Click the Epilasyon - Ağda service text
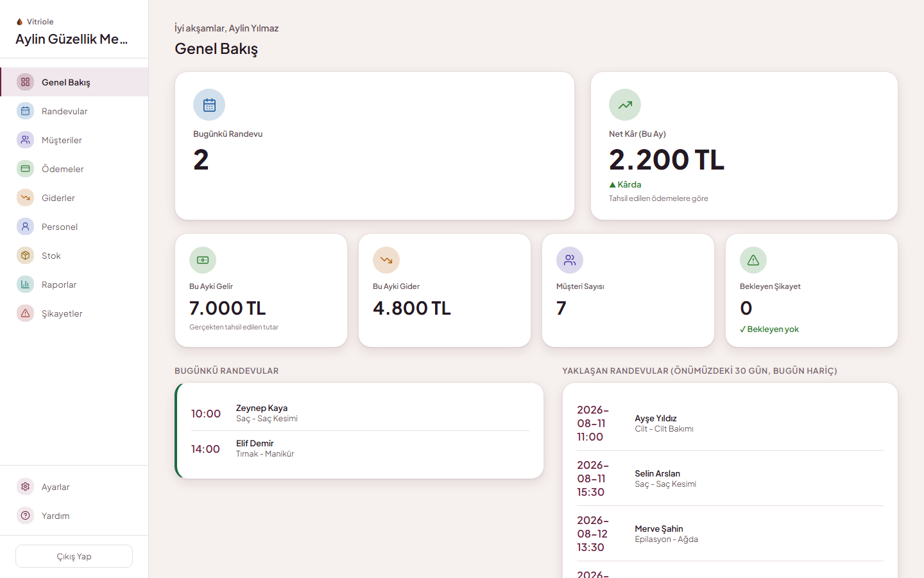This screenshot has width=924, height=578. (667, 539)
